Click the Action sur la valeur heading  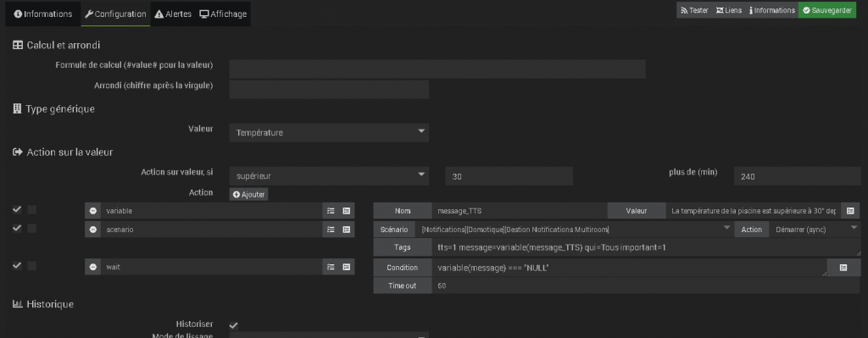63,152
